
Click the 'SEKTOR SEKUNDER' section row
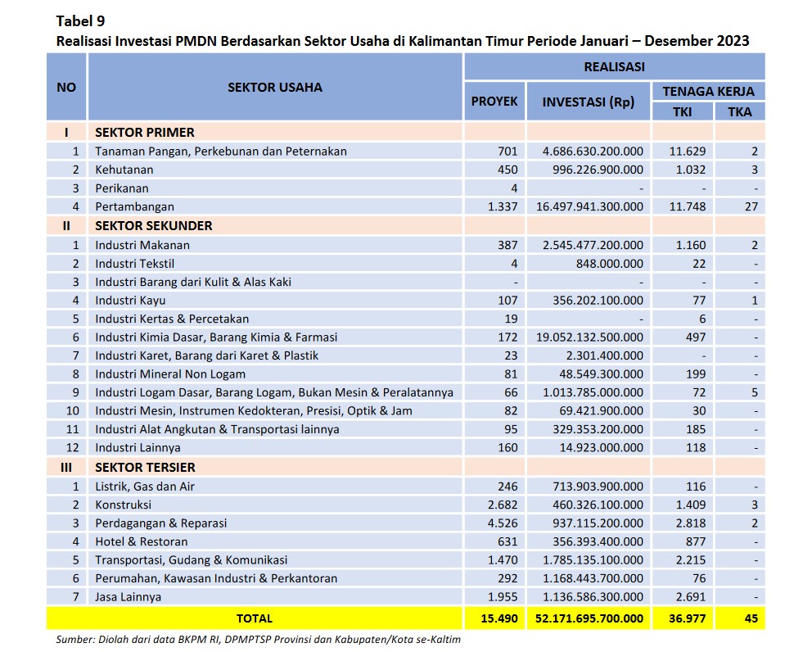click(x=405, y=225)
